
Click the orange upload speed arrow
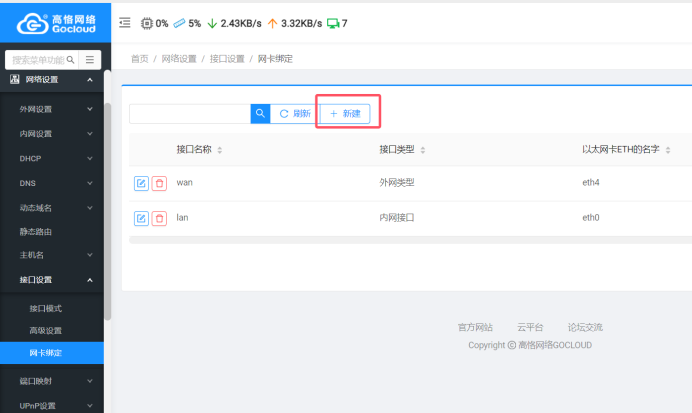coord(273,23)
